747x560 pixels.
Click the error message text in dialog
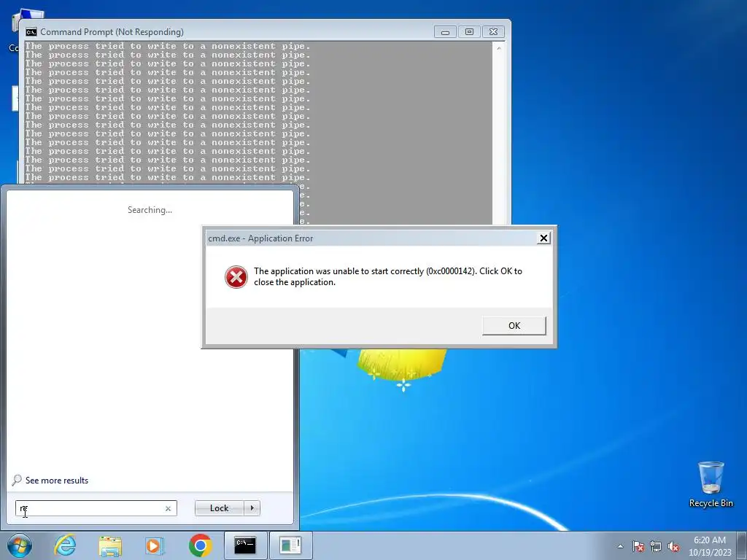pyautogui.click(x=388, y=276)
